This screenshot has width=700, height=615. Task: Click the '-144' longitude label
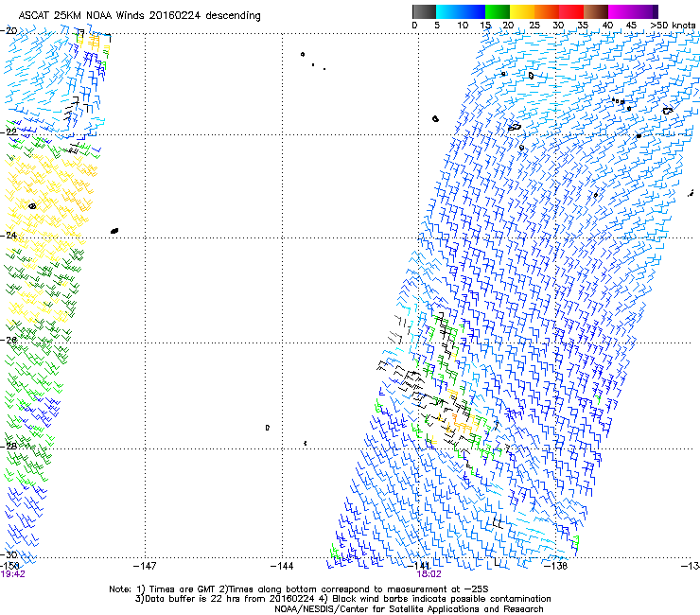[x=282, y=567]
